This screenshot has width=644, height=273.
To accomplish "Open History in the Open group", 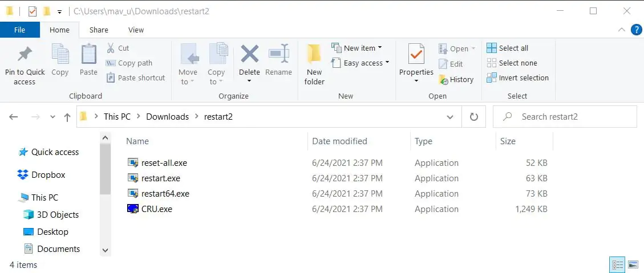I will [456, 80].
